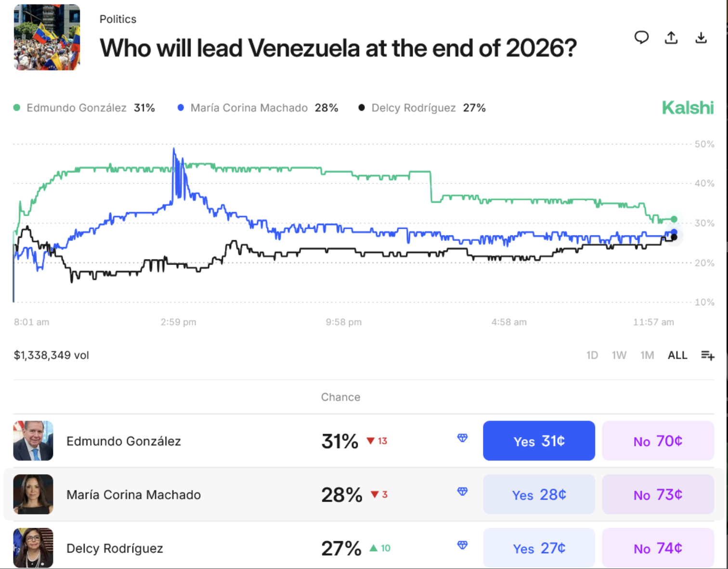Click No 73¢ for María Corina Machado
This screenshot has height=569, width=728.
click(x=658, y=494)
